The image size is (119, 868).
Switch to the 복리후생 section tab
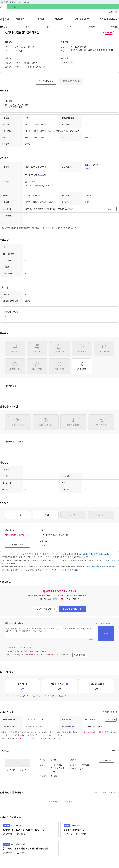[x=70, y=27]
